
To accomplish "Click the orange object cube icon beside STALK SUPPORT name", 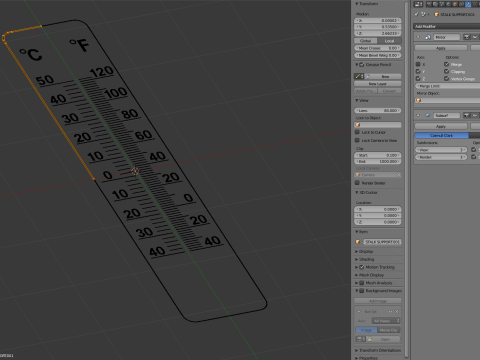I will (x=436, y=14).
